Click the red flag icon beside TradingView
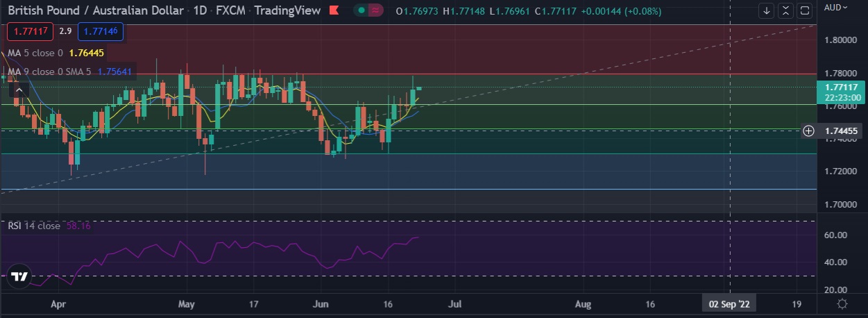Image resolution: width=868 pixels, height=318 pixels. [334, 10]
